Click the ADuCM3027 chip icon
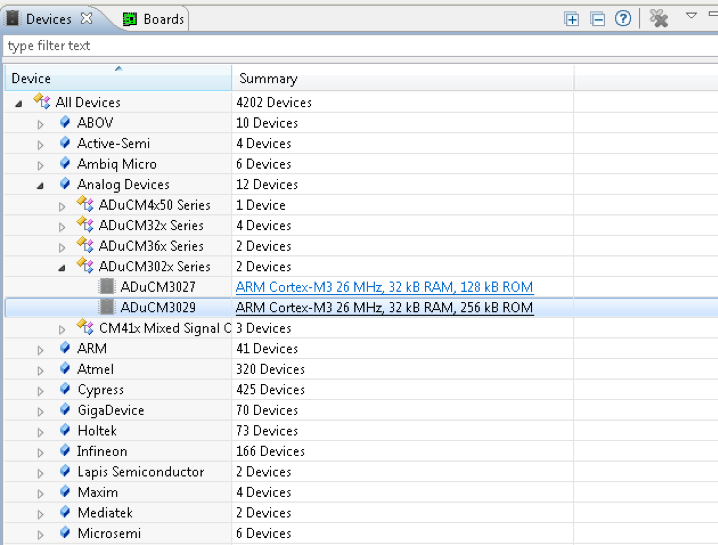 point(107,286)
